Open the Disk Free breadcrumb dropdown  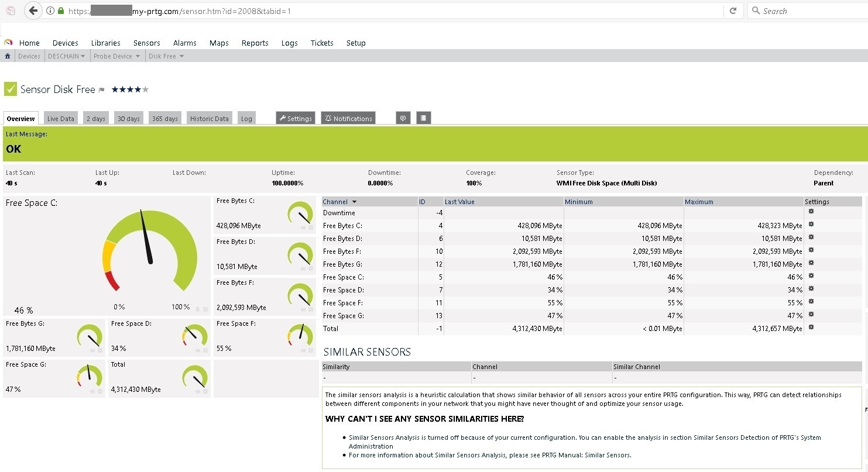point(181,56)
